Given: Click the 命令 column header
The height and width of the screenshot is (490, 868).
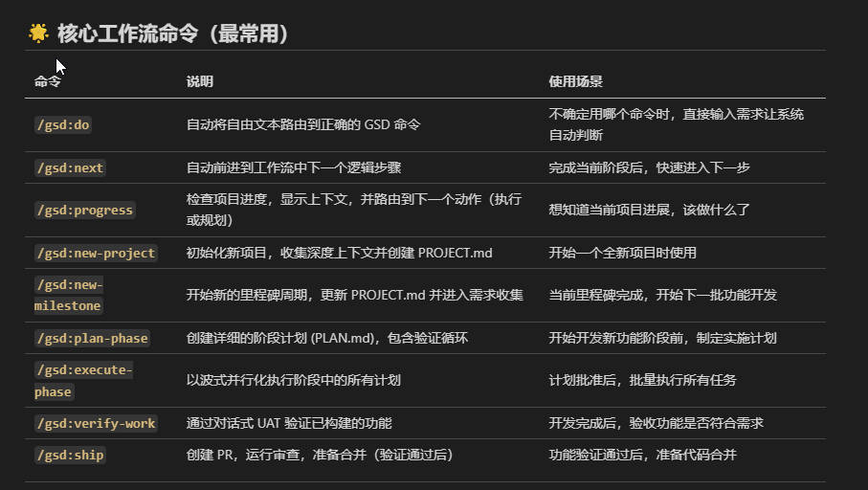Looking at the screenshot, I should pyautogui.click(x=47, y=82).
